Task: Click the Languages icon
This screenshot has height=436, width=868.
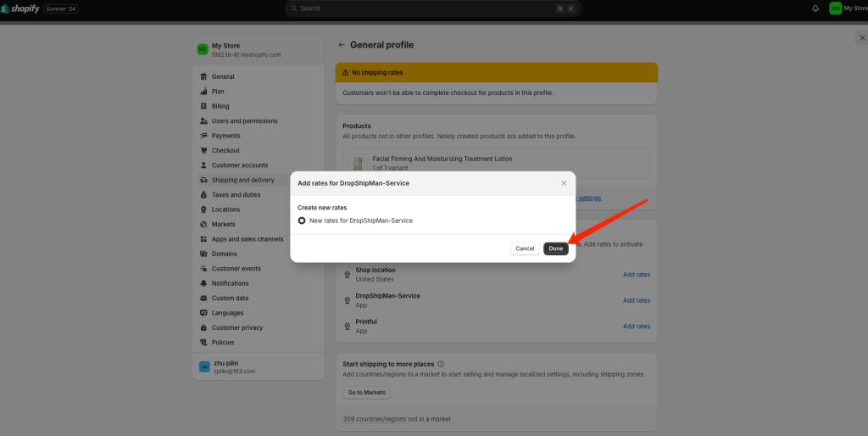Action: 203,313
